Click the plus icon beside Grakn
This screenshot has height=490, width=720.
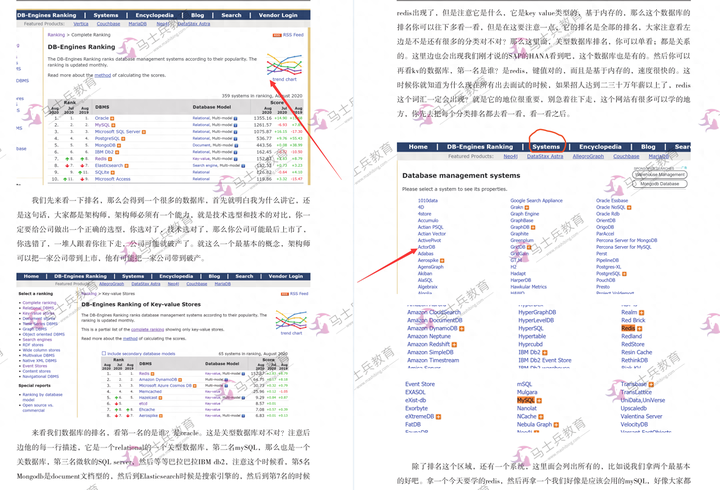[x=527, y=208]
